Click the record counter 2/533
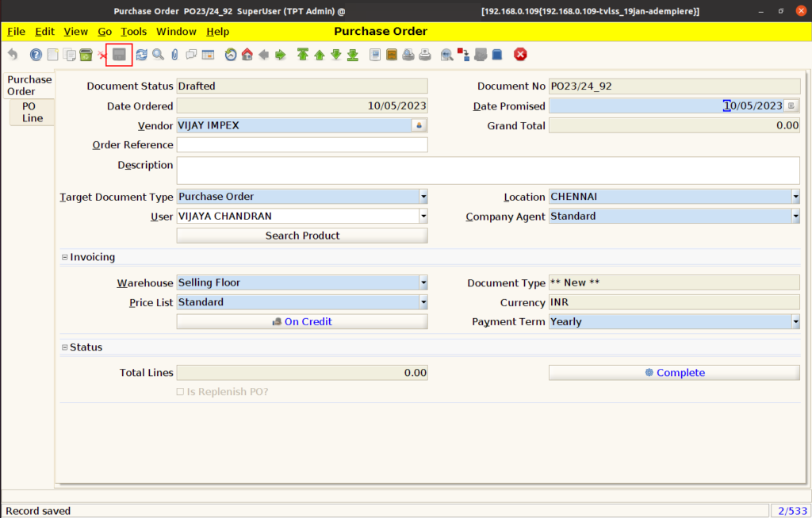The image size is (812, 518). coord(792,511)
